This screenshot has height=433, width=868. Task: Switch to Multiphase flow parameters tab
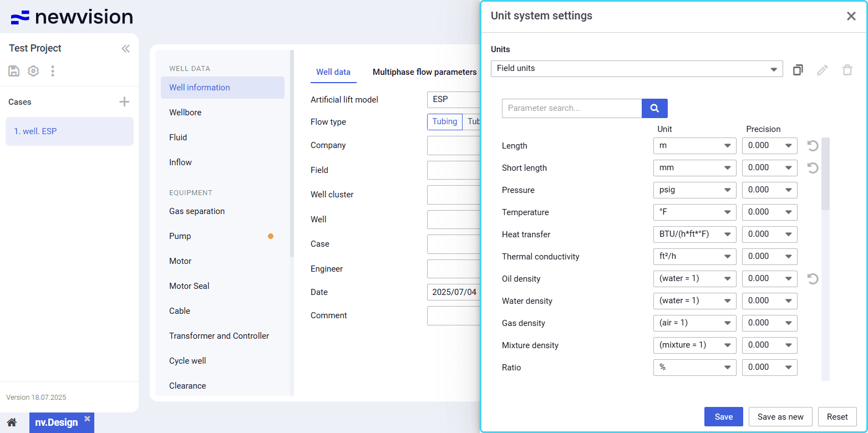424,72
